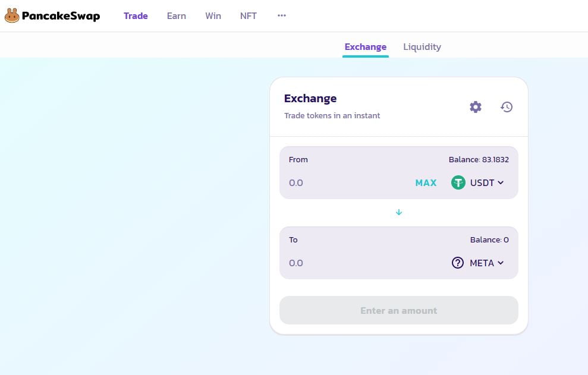Image resolution: width=588 pixels, height=375 pixels.
Task: Click the Enter an amount button
Action: [x=399, y=310]
